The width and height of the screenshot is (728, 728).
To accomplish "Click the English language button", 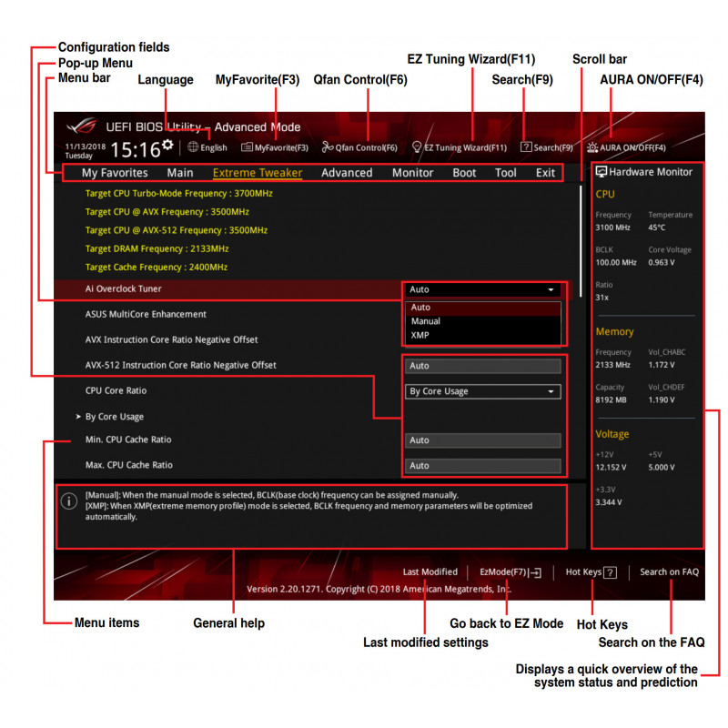I will 214,147.
